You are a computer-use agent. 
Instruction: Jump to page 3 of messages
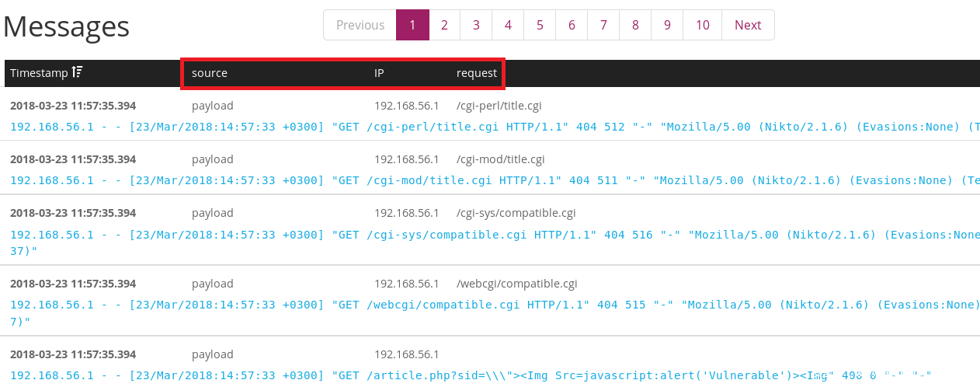(x=476, y=25)
